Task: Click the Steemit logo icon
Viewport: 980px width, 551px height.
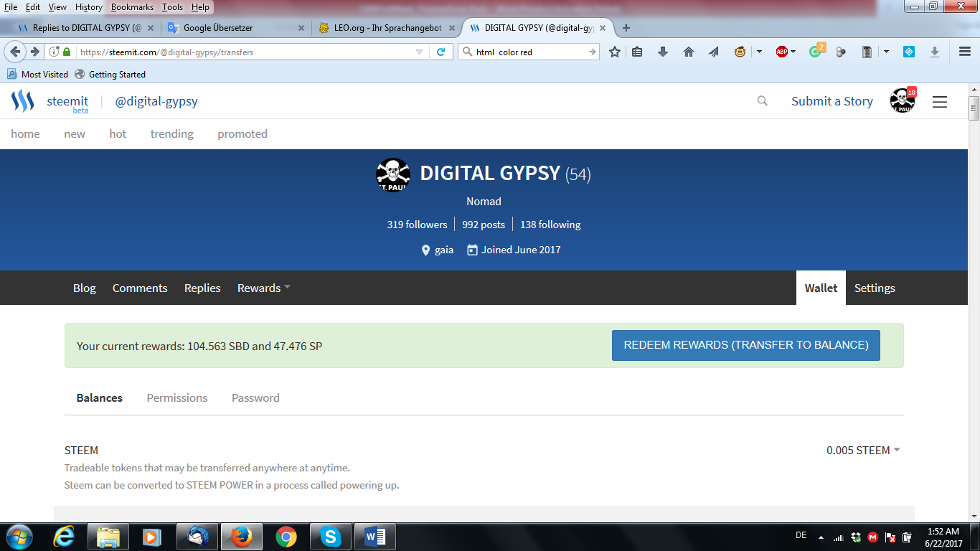Action: coord(23,101)
